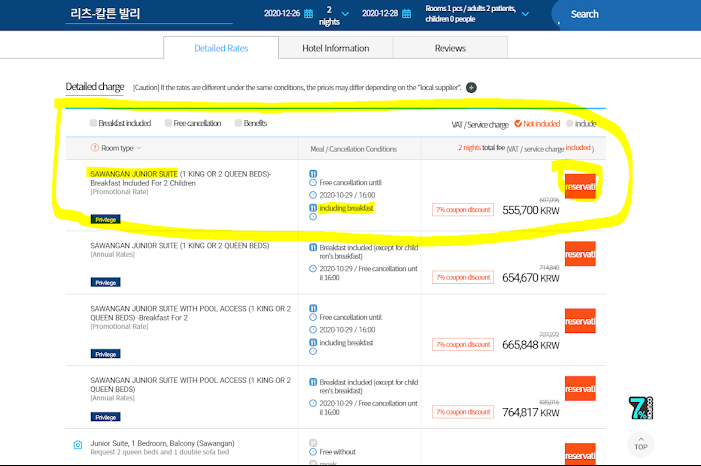The image size is (701, 466).
Task: Click the camera photo icon for Junior Suite Balcony
Action: 78,445
